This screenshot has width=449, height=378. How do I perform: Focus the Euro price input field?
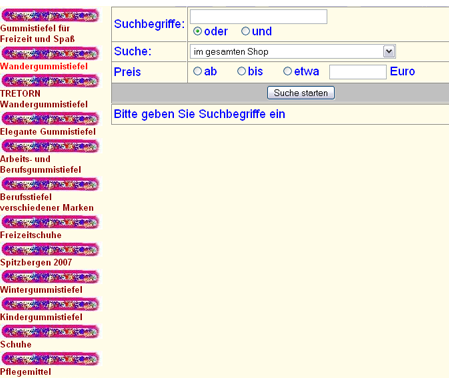pos(358,72)
